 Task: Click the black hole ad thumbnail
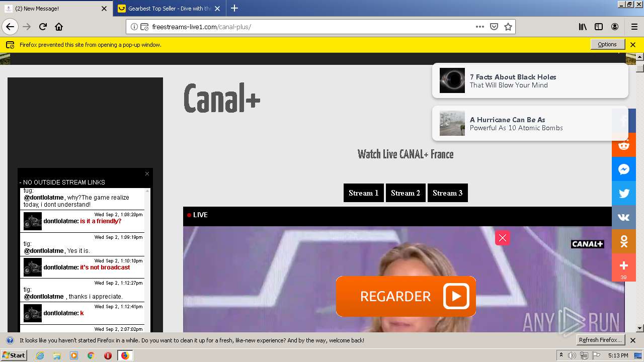452,80
